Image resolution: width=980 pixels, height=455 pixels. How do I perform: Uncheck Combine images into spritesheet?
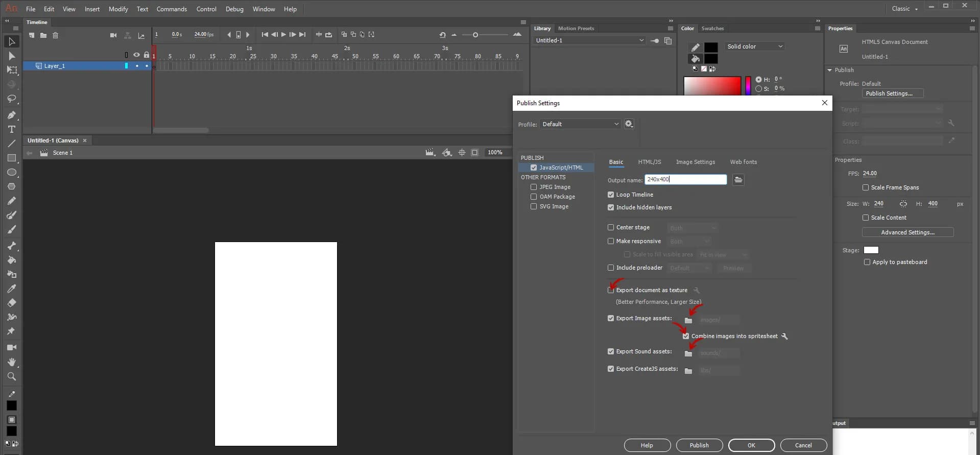[686, 336]
